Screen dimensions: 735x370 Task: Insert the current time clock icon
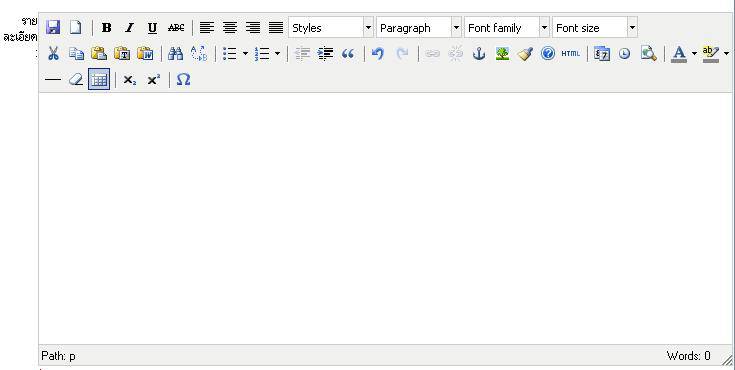pyautogui.click(x=624, y=53)
